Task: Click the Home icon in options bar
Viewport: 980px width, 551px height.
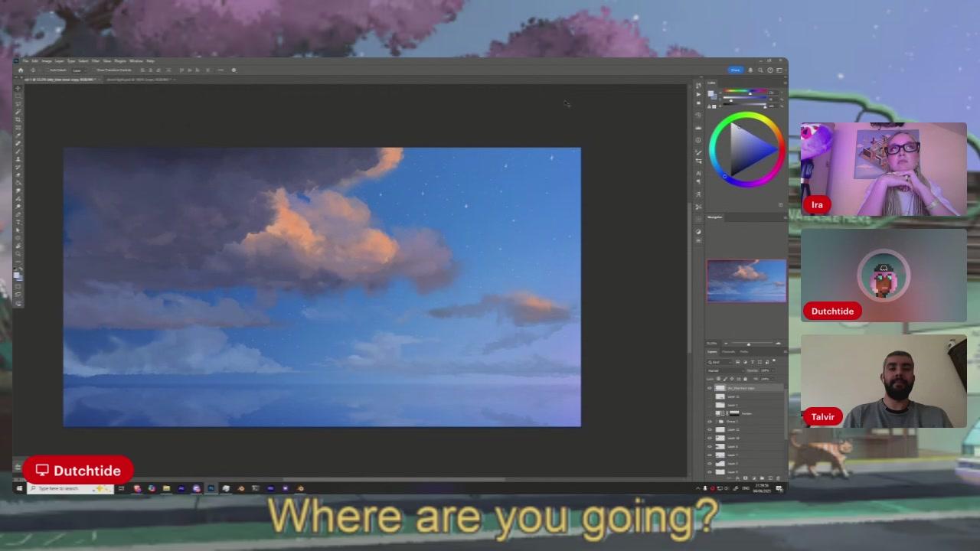Action: pyautogui.click(x=21, y=70)
